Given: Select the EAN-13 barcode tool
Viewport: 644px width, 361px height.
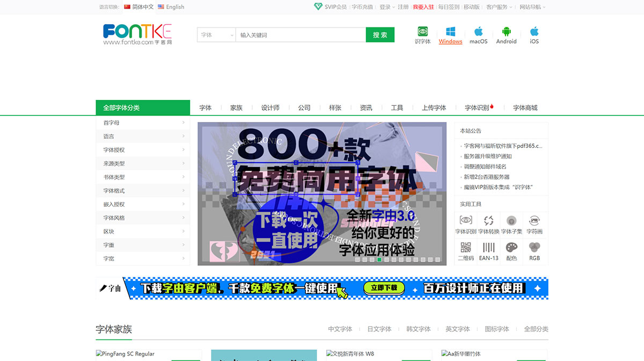Looking at the screenshot, I should click(x=488, y=250).
